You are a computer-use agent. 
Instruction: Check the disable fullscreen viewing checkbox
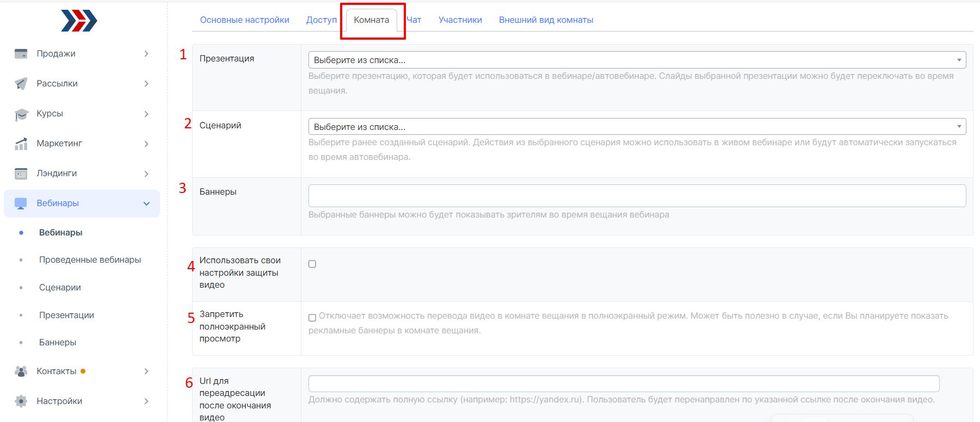point(312,318)
